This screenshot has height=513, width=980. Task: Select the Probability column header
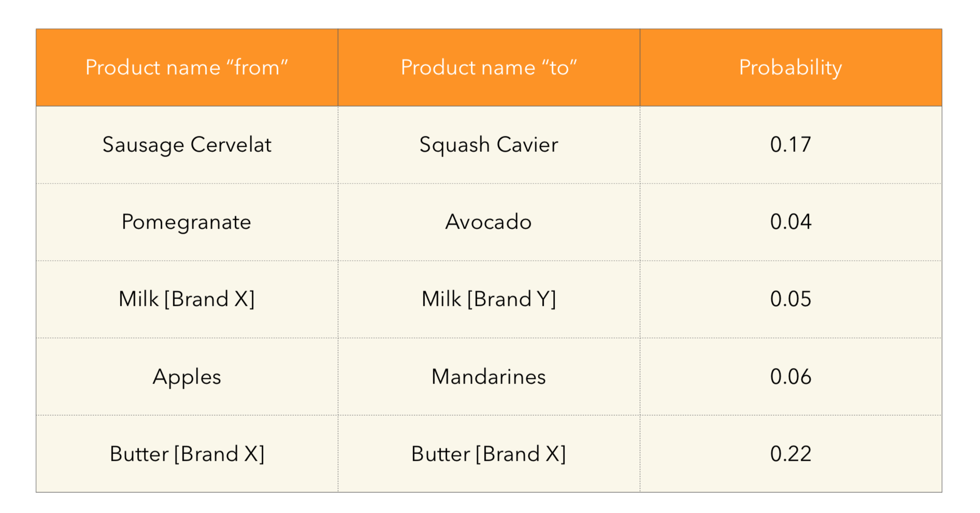click(x=790, y=67)
